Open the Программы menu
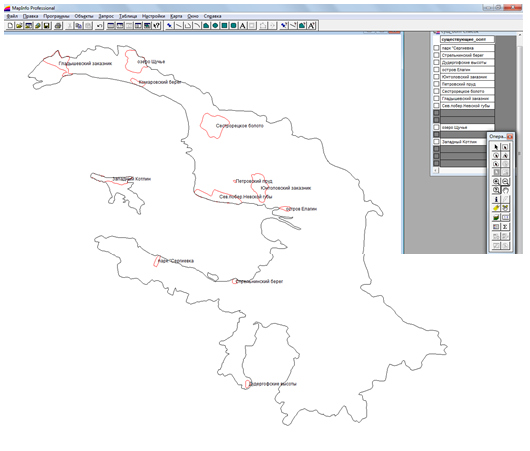 (56, 16)
